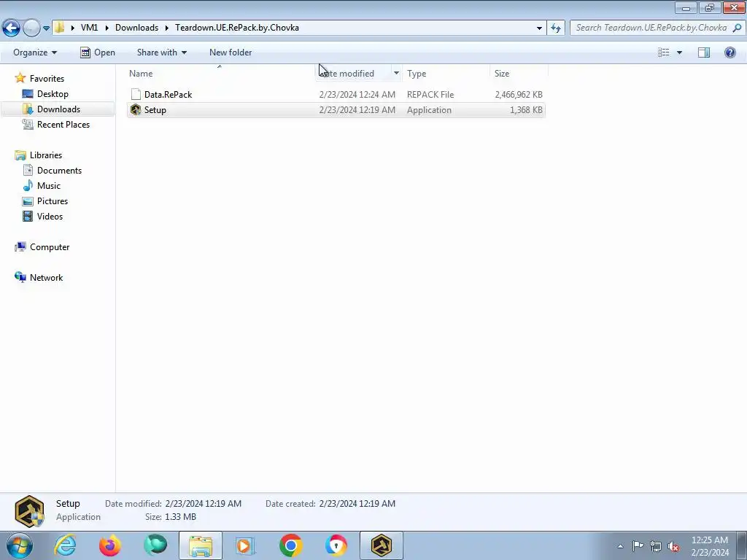Open Downloads in the navigation pane
Viewport: 747px width, 560px height.
58,109
